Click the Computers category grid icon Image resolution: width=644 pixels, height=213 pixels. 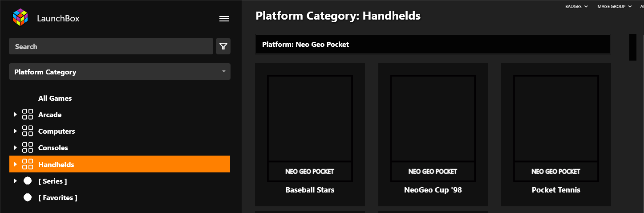click(28, 131)
